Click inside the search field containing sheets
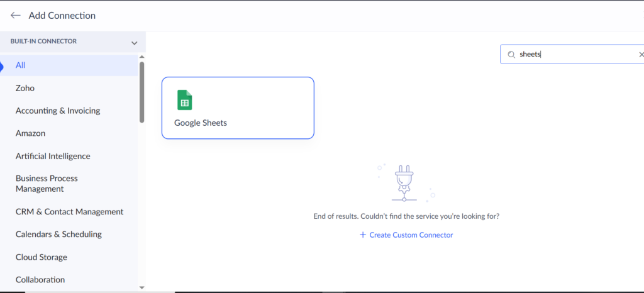Screen dimensions: 644x293 coord(572,55)
